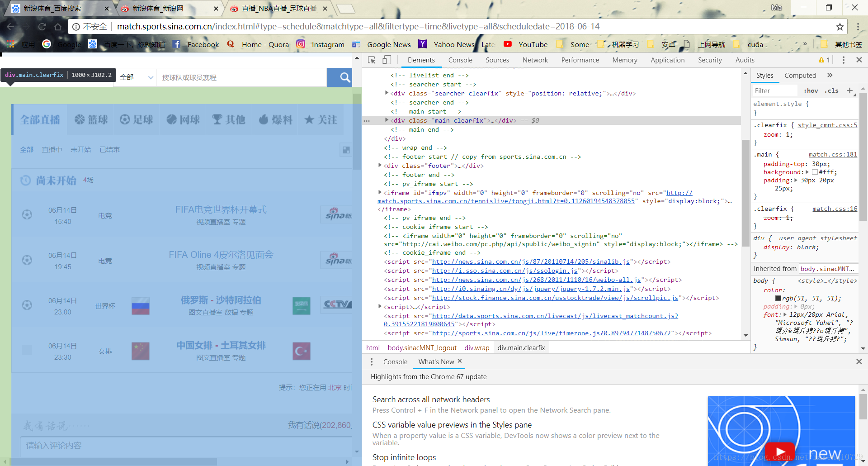Open the Application tab

[x=668, y=60]
